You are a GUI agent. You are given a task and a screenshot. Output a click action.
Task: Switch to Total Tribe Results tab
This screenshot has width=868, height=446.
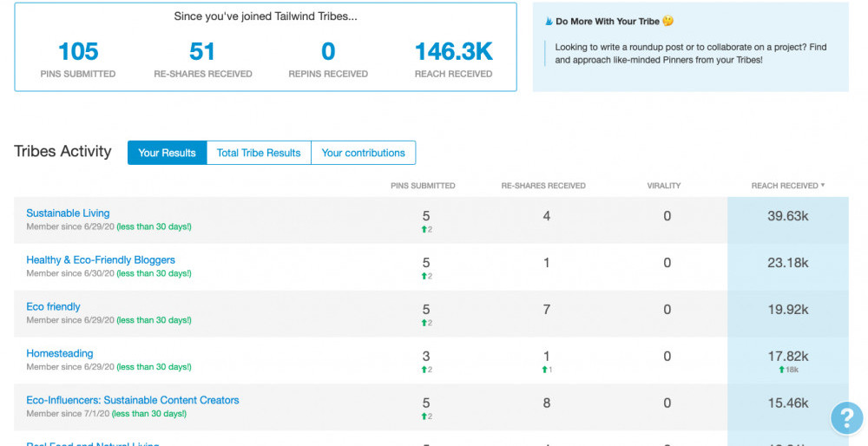pos(259,153)
